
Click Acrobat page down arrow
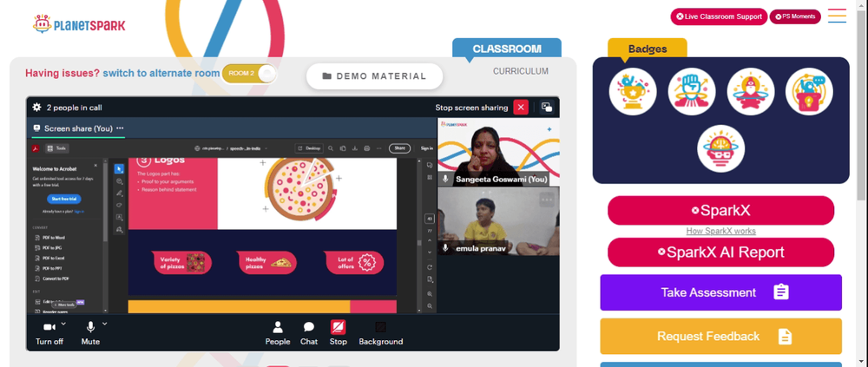430,252
